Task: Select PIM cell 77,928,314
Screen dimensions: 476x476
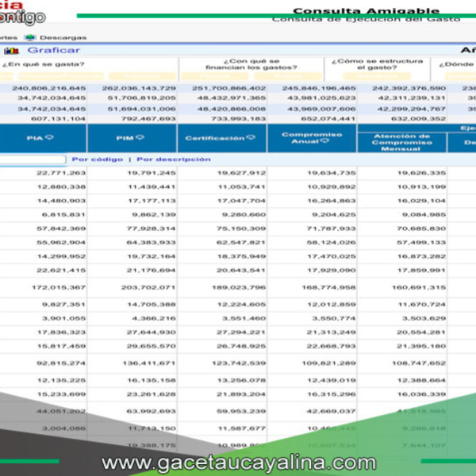Action: [x=152, y=228]
